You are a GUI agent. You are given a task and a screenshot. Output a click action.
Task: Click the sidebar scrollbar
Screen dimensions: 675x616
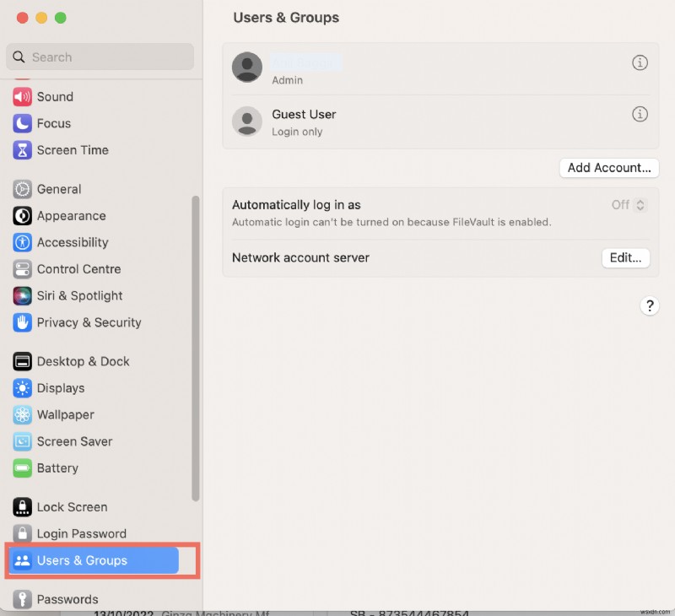point(196,349)
